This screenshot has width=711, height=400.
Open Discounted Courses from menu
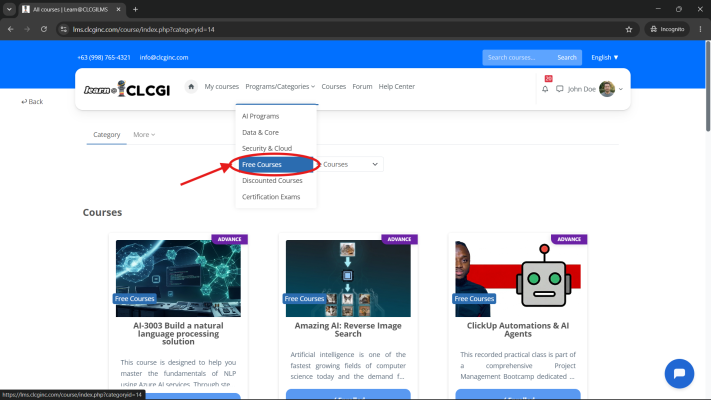tap(272, 180)
